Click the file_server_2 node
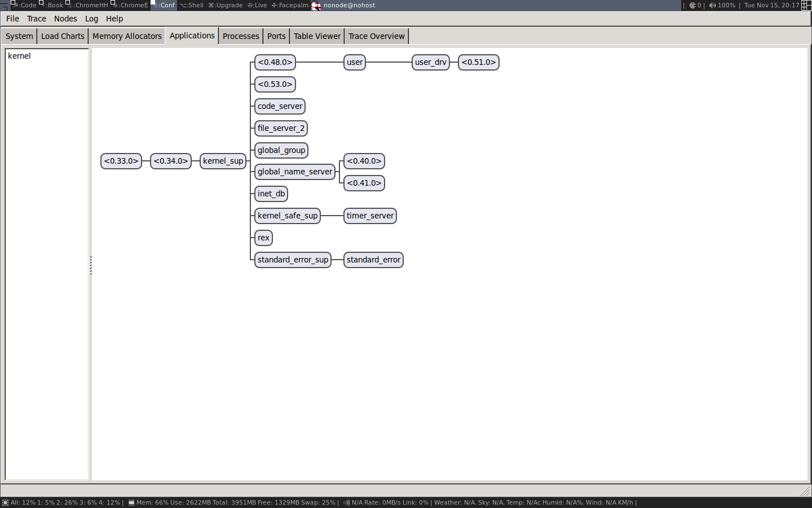Screen dimensions: 812x508 coord(281,128)
